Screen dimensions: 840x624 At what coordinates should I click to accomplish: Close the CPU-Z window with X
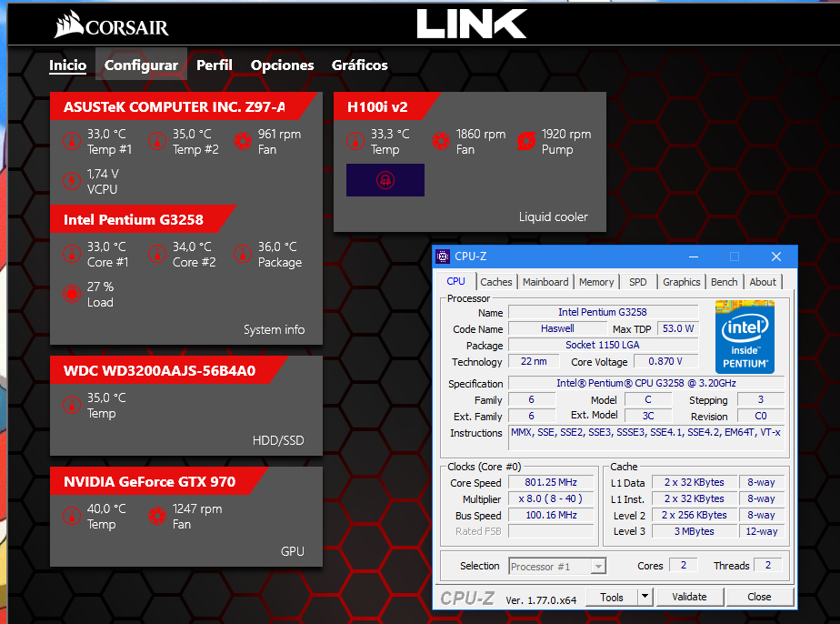[776, 257]
